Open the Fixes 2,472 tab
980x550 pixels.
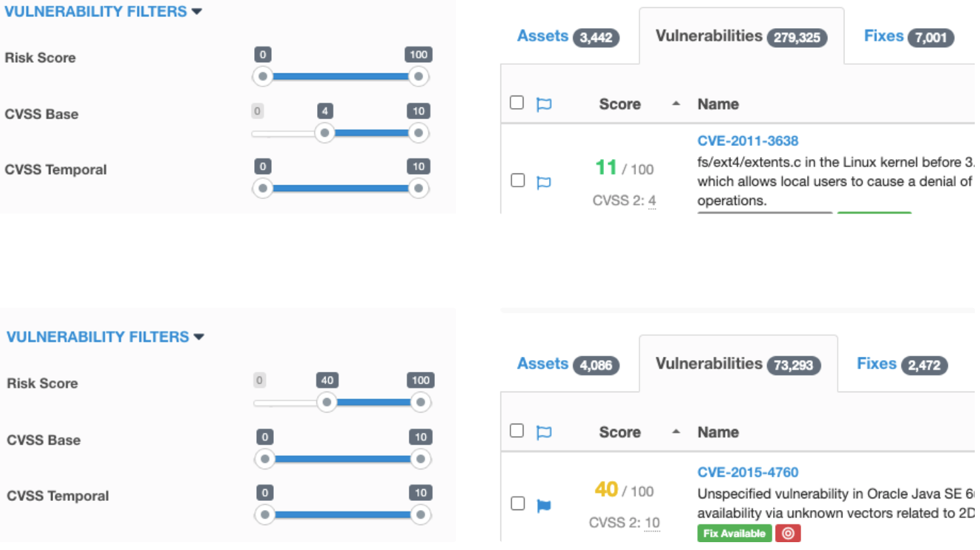click(903, 364)
